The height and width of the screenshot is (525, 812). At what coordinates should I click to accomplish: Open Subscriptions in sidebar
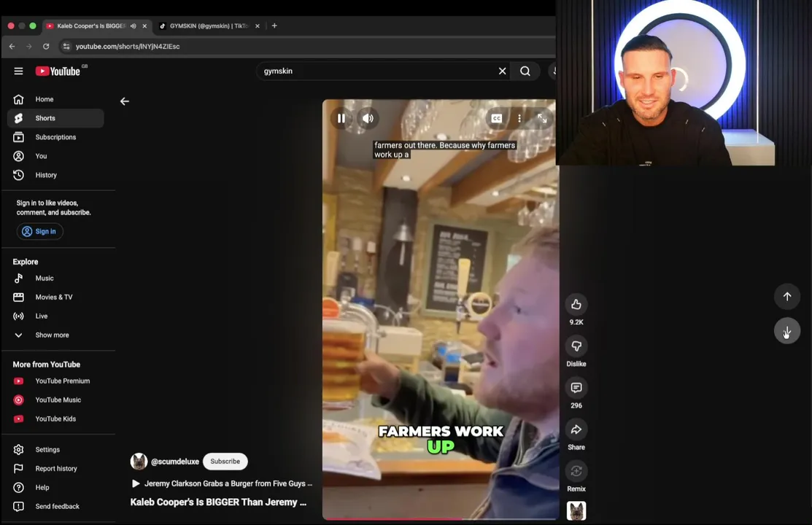point(55,137)
